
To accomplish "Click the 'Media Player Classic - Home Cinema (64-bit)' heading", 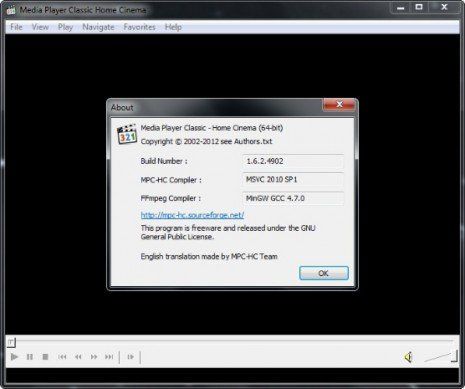I will (x=212, y=128).
